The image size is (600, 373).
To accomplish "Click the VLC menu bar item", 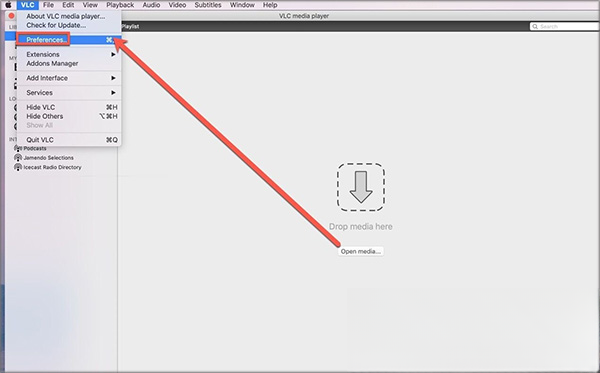I will tap(28, 5).
